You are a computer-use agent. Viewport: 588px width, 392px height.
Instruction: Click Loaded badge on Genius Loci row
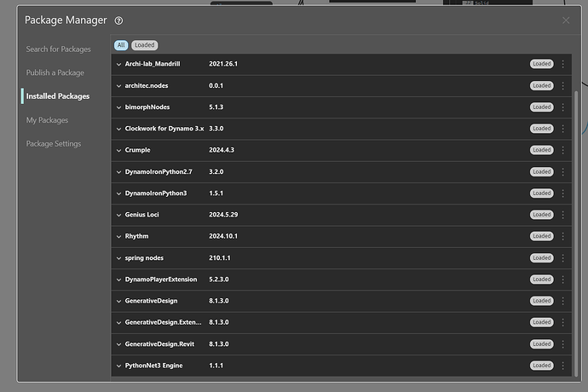(541, 215)
